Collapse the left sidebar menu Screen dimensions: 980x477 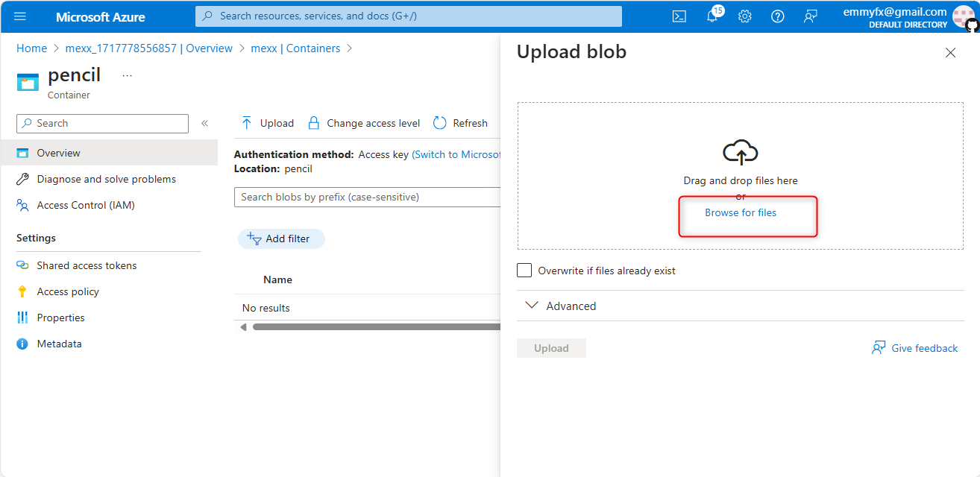pyautogui.click(x=205, y=123)
